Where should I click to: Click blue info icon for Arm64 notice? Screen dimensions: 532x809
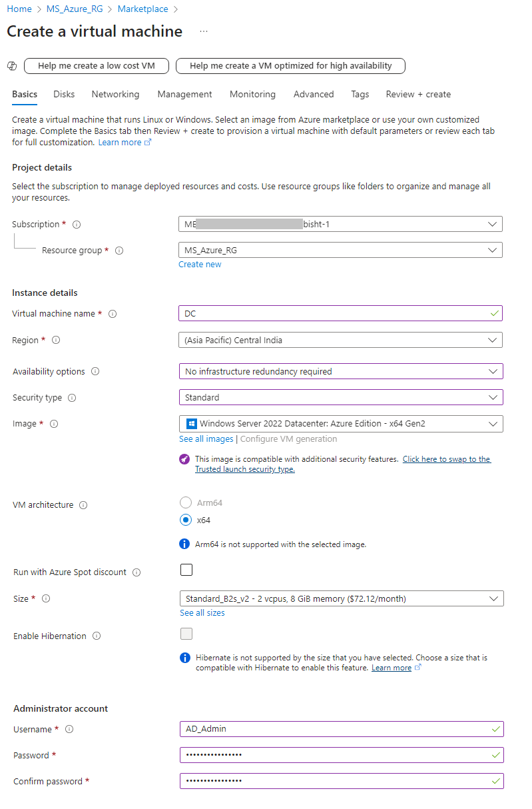point(185,544)
